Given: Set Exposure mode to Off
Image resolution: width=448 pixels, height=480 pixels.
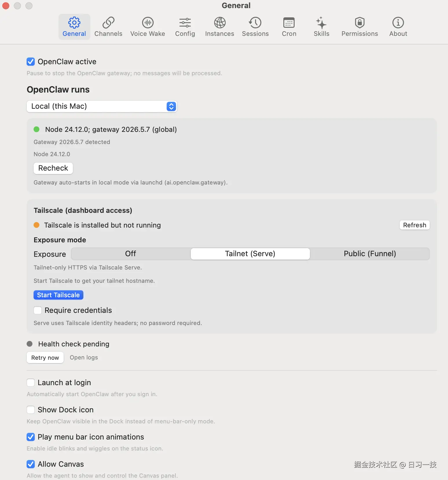Looking at the screenshot, I should coord(131,254).
